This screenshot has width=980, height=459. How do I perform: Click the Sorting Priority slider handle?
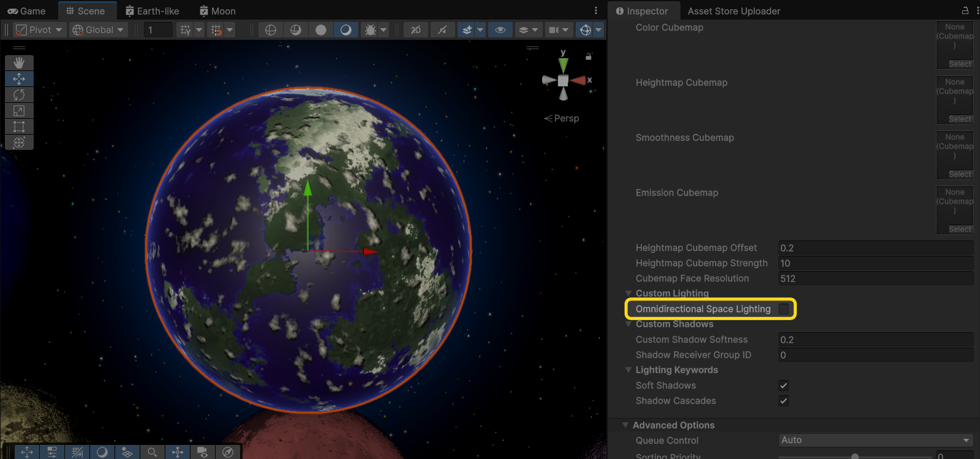point(855,456)
